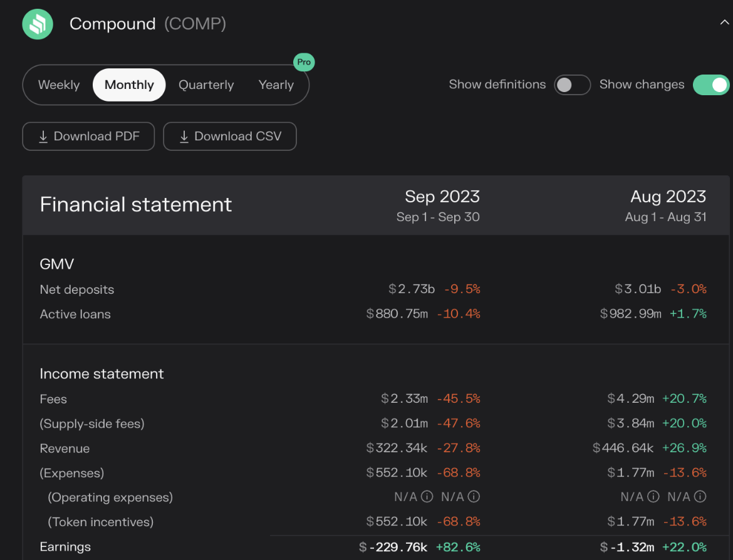Click the Earnings row in the income statement

[65, 547]
